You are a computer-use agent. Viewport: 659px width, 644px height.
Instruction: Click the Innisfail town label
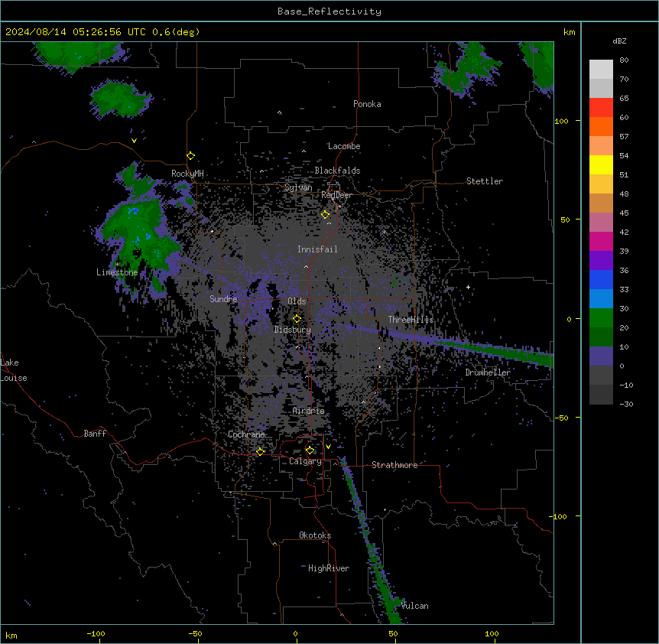point(317,249)
